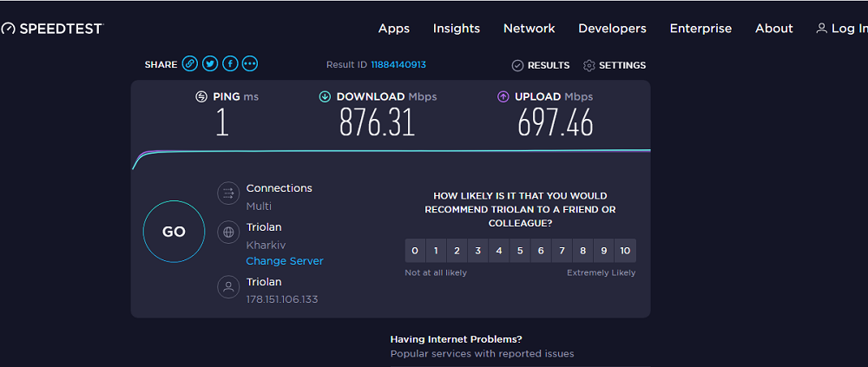Rate recommendation score 4
The width and height of the screenshot is (868, 367).
(499, 251)
